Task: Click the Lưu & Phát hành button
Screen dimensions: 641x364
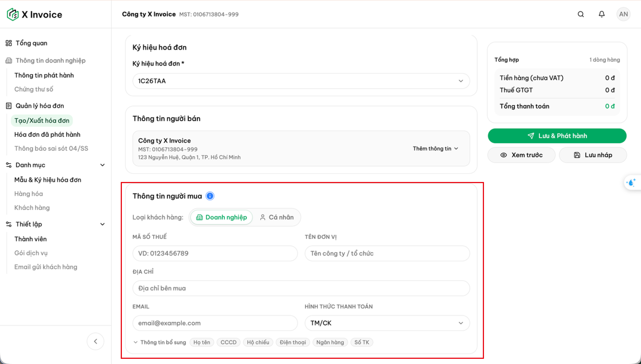Action: tap(557, 136)
